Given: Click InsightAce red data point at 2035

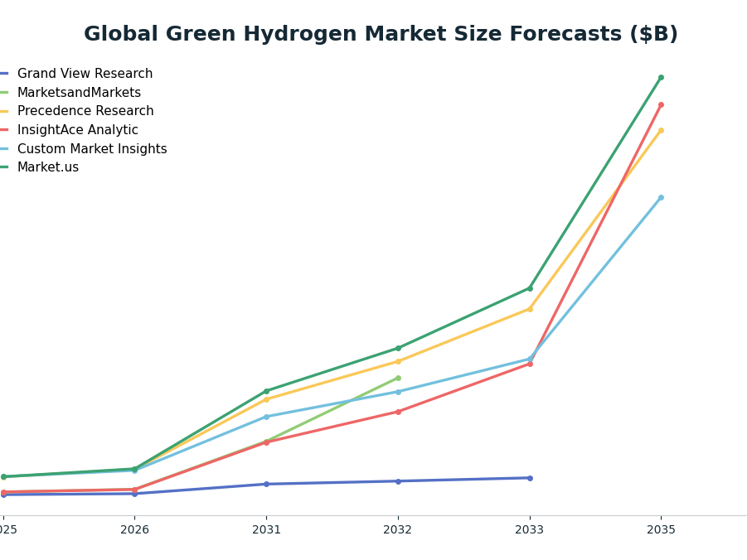Looking at the screenshot, I should pos(661,105).
